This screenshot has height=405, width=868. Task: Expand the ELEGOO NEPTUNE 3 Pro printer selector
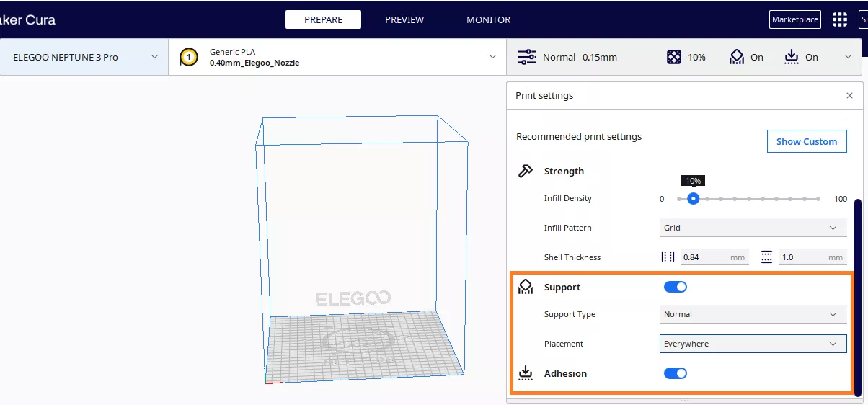pos(84,57)
